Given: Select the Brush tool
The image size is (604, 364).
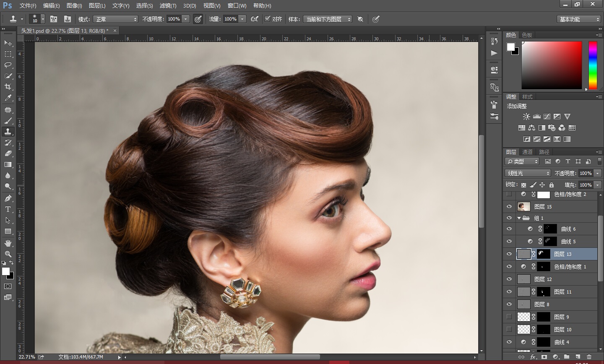Looking at the screenshot, I should pos(8,121).
